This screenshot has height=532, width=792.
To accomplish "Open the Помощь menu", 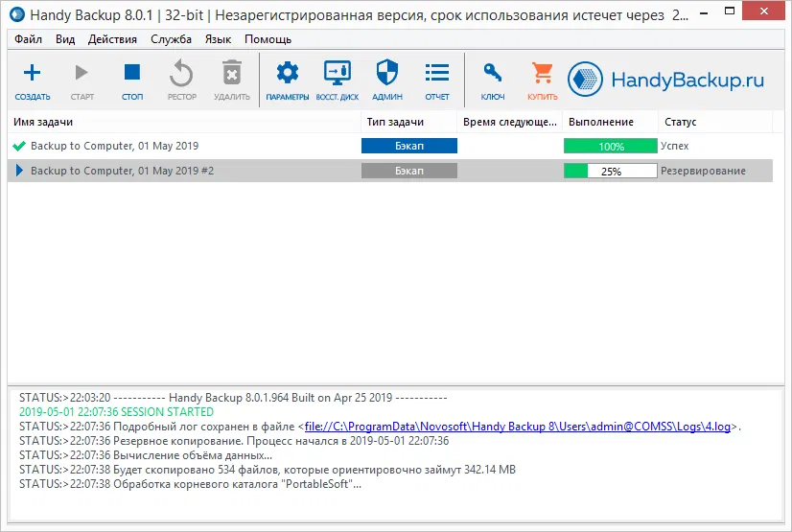I will pos(268,39).
